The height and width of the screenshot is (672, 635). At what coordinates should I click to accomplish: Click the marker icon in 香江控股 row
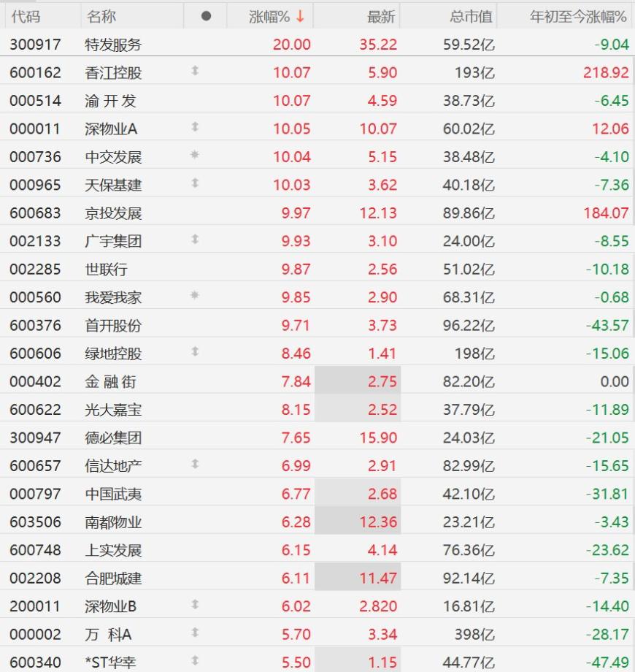(x=195, y=70)
